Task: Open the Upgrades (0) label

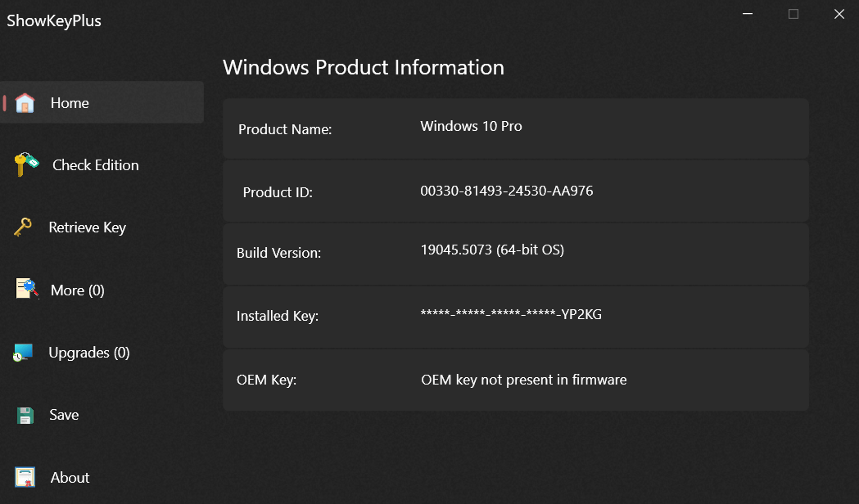Action: click(x=88, y=353)
